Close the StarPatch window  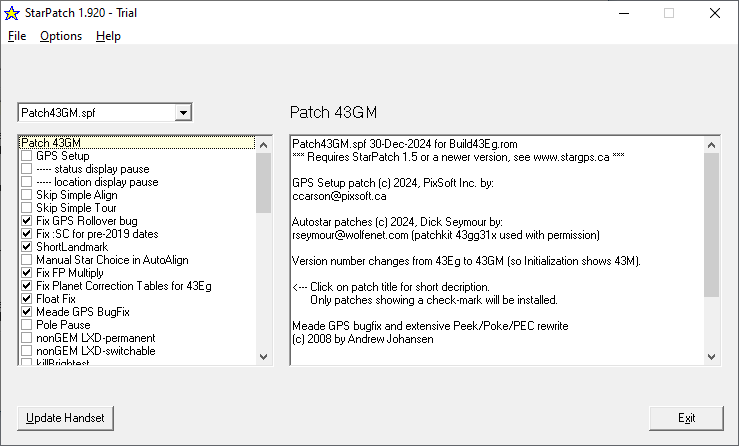point(714,13)
